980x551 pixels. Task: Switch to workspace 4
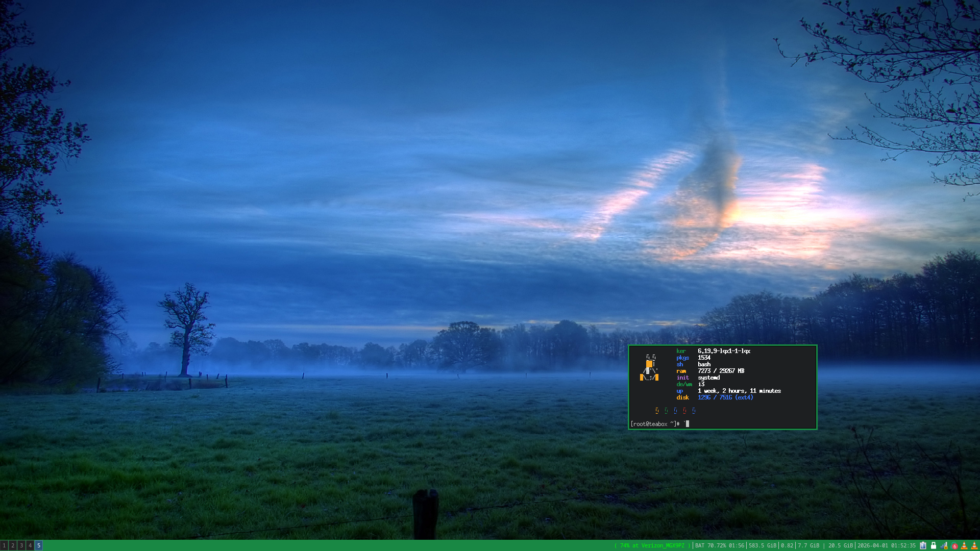[30, 545]
